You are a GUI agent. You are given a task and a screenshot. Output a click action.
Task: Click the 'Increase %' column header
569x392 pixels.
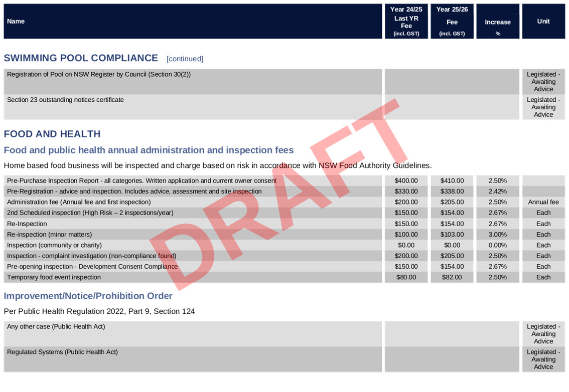pos(498,22)
